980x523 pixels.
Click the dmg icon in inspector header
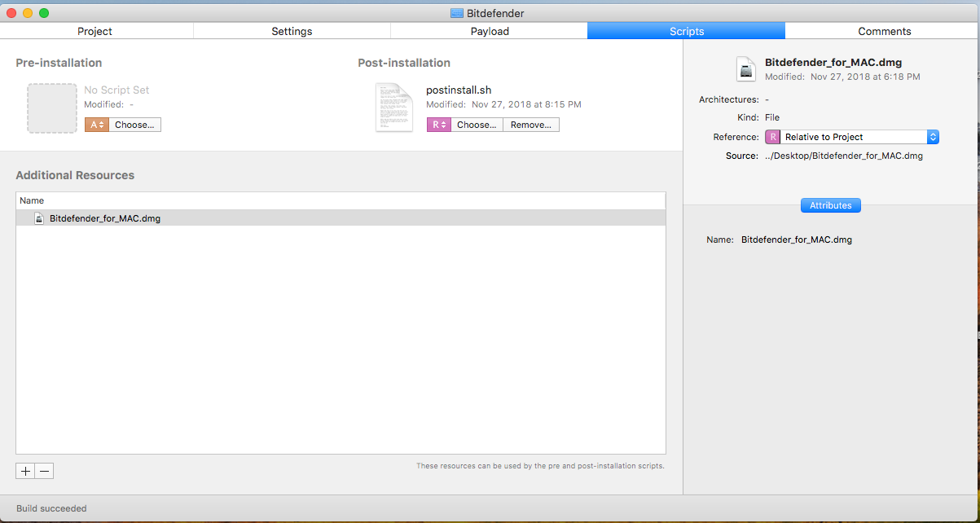746,68
